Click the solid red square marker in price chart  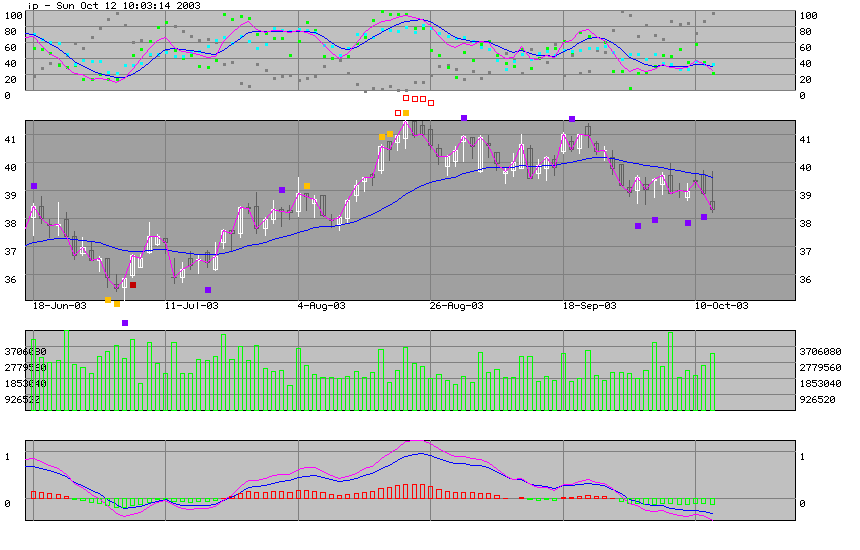click(x=133, y=285)
